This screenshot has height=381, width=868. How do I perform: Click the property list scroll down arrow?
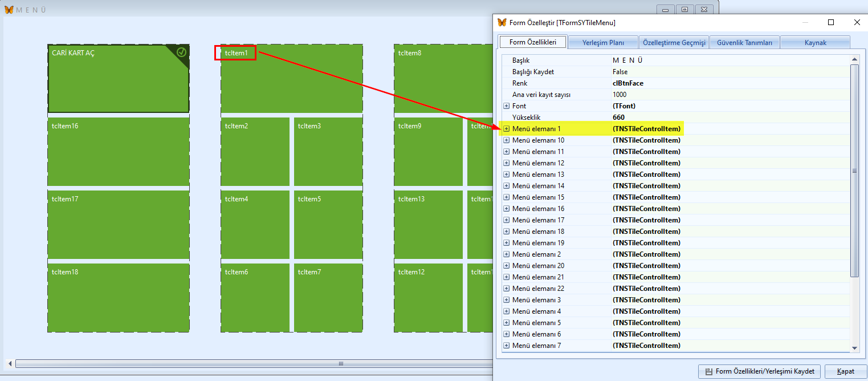(x=854, y=348)
